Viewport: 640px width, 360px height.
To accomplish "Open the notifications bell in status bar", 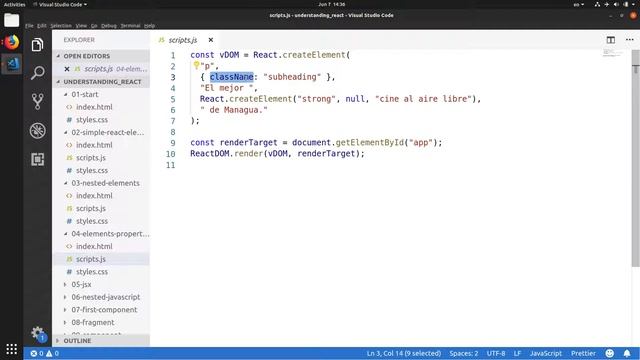I will tap(627, 353).
